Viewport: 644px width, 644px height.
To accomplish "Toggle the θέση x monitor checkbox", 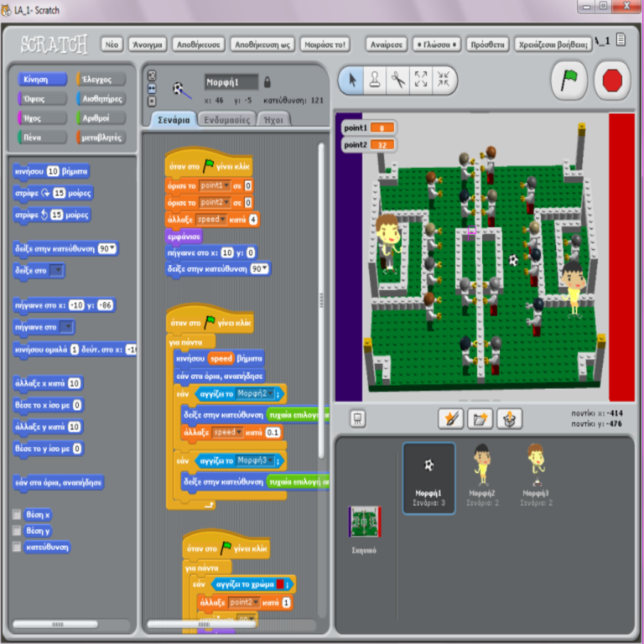I will (17, 515).
